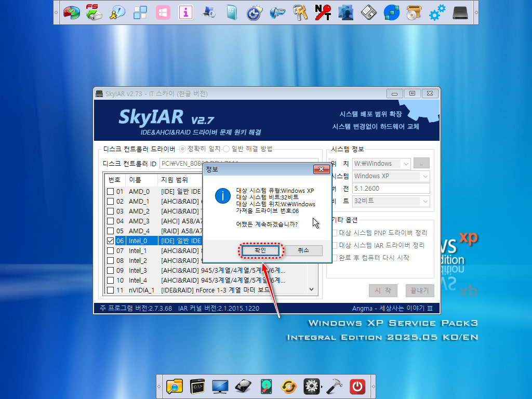Screen dimensions: 532x399
Task: Check the 03 AMD_2 driver checkbox
Action: pos(110,211)
